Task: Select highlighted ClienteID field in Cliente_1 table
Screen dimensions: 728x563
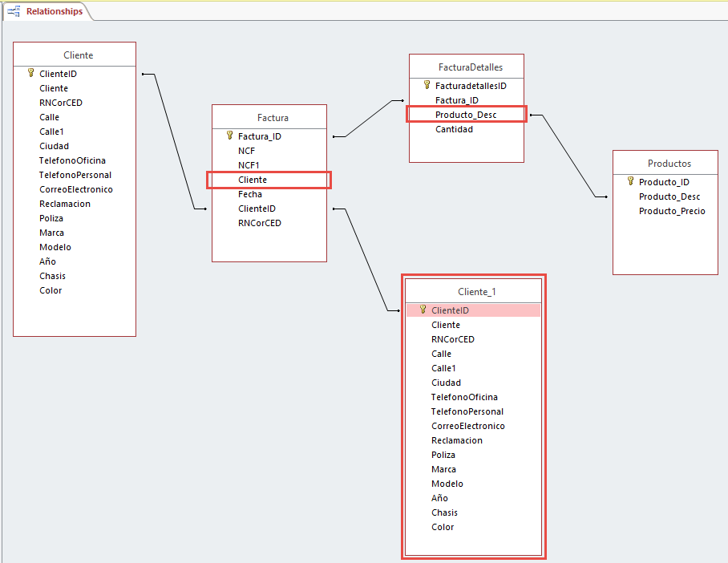Action: click(x=474, y=310)
